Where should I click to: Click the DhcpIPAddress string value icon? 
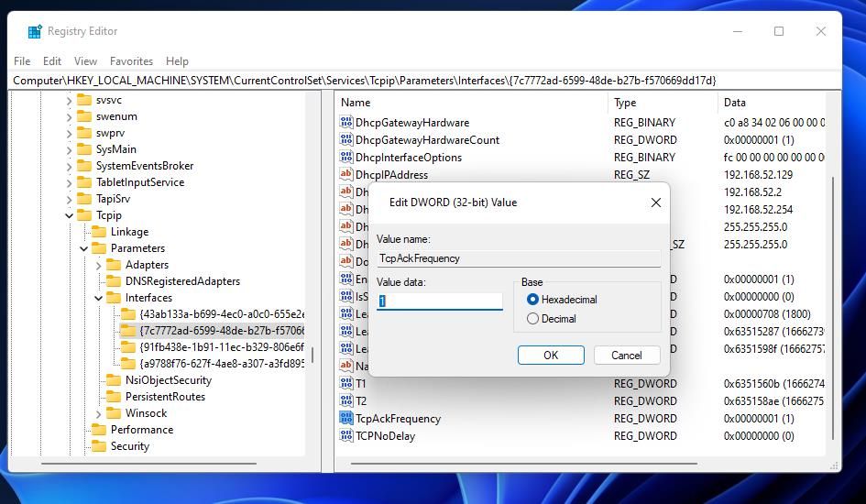345,175
